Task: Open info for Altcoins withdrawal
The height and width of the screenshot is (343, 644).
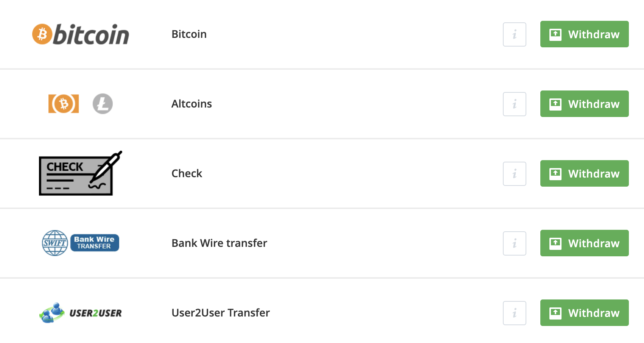Action: click(x=514, y=104)
